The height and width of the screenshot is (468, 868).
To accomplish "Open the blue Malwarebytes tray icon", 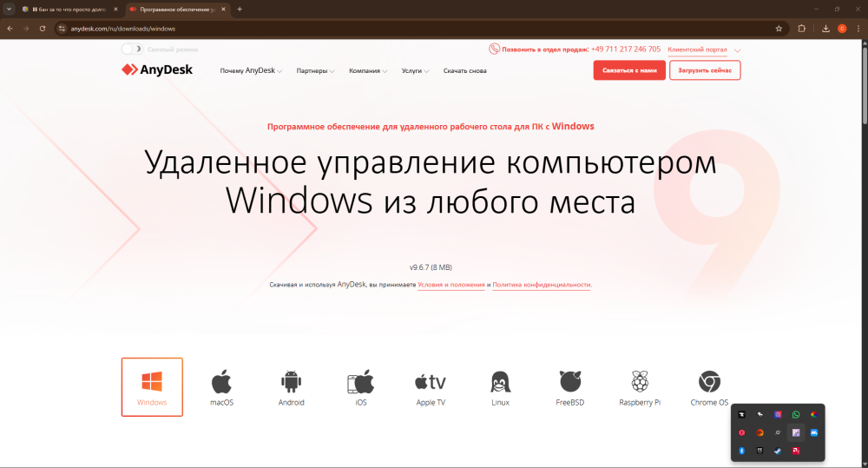I will 814,432.
